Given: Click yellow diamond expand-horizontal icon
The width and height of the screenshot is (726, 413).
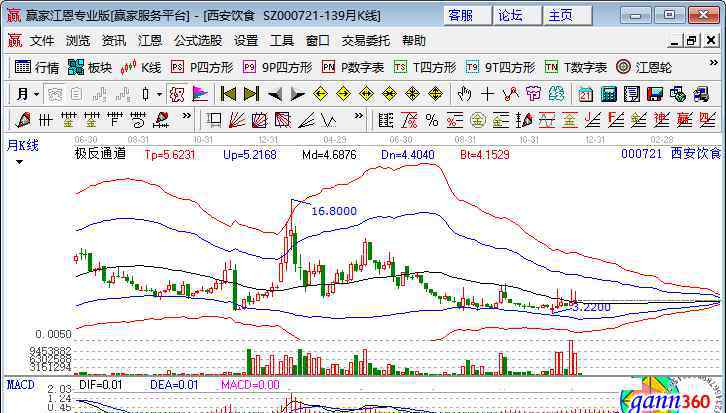Looking at the screenshot, I should [366, 94].
